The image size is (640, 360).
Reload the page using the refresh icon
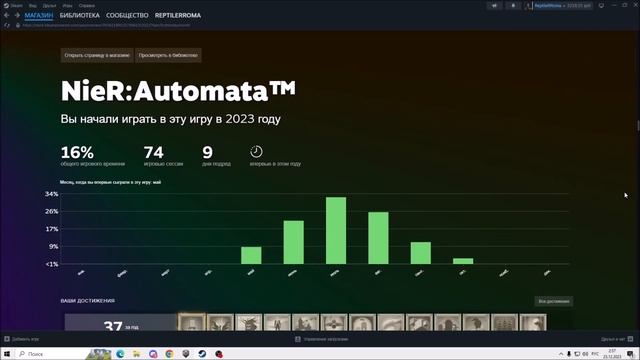coord(7,25)
